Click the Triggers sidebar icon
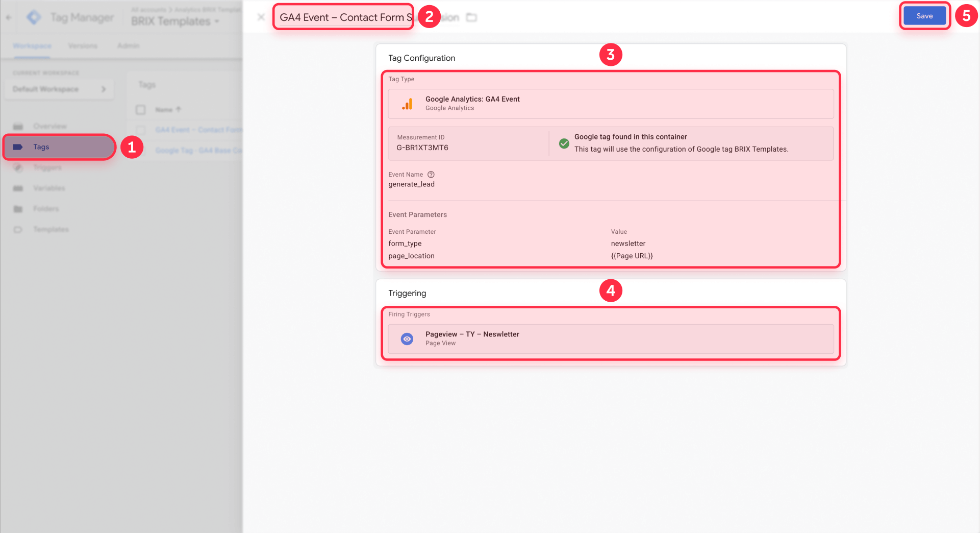Viewport: 980px width, 533px height. coord(18,167)
